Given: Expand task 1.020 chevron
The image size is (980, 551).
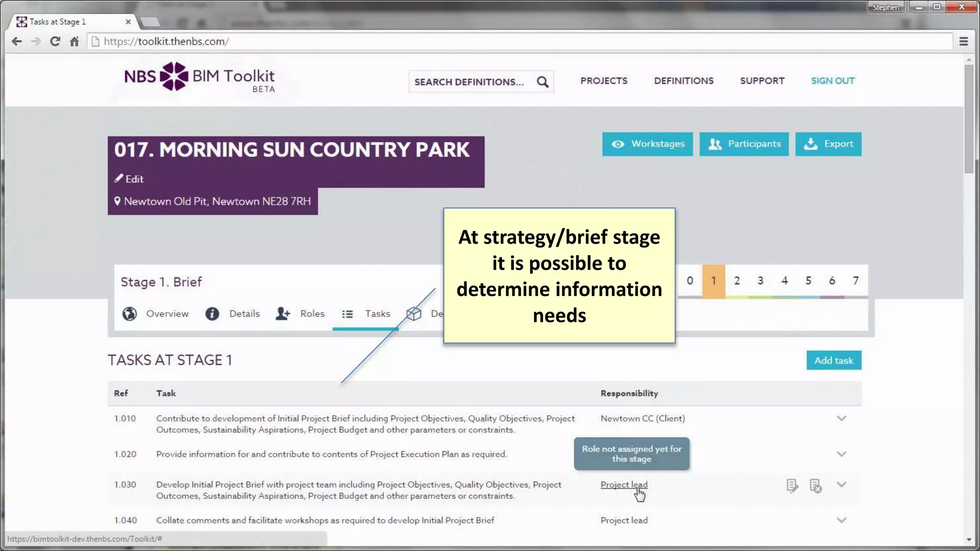Looking at the screenshot, I should (842, 454).
